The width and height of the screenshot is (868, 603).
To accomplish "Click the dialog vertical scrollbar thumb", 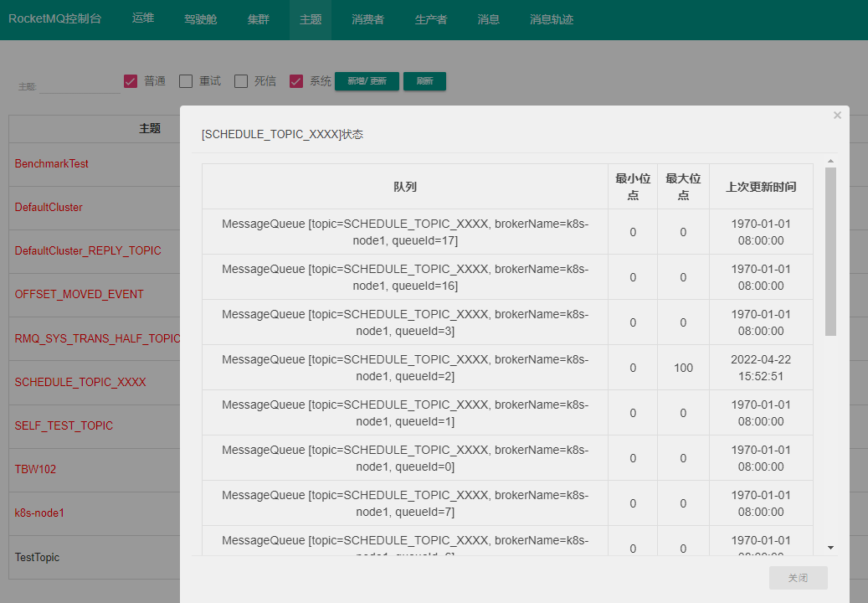I will coord(830,251).
